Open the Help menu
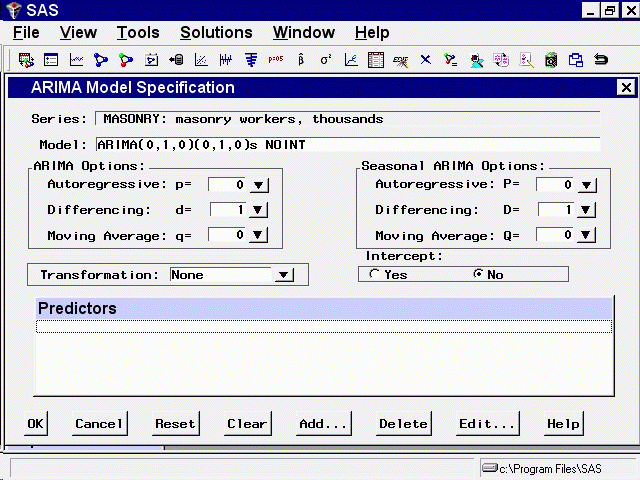Screen dimensions: 640x480 pyautogui.click(x=372, y=33)
